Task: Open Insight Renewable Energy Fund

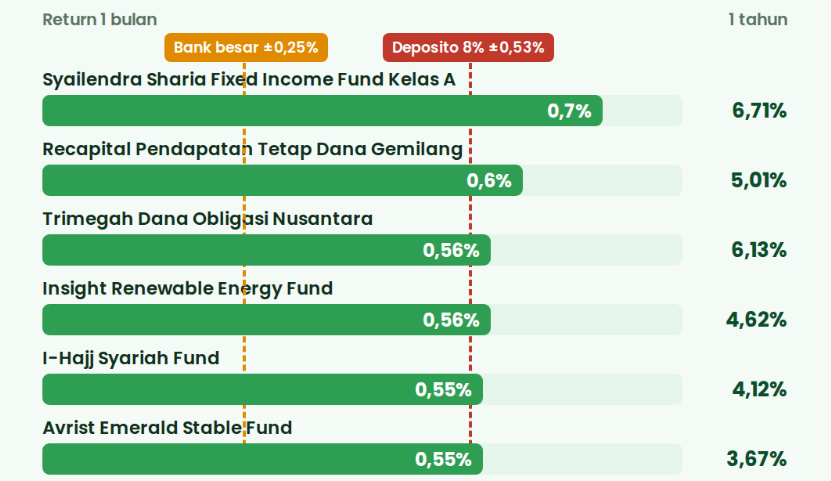Action: [188, 288]
